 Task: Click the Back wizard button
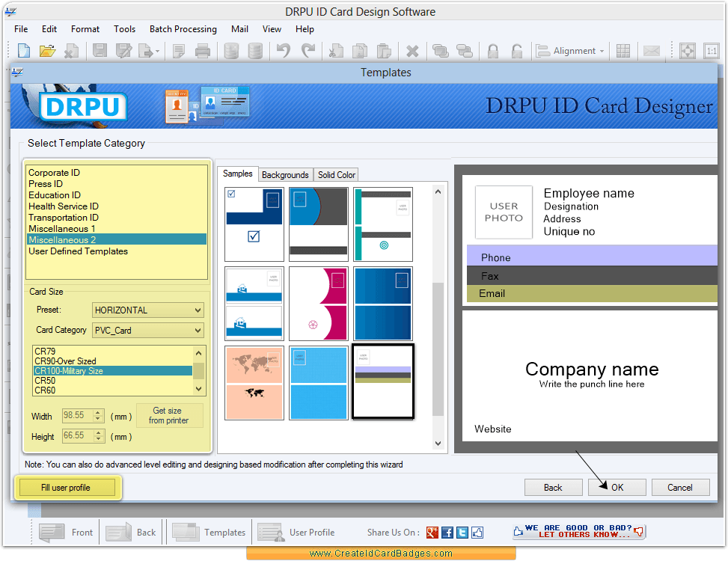[553, 488]
